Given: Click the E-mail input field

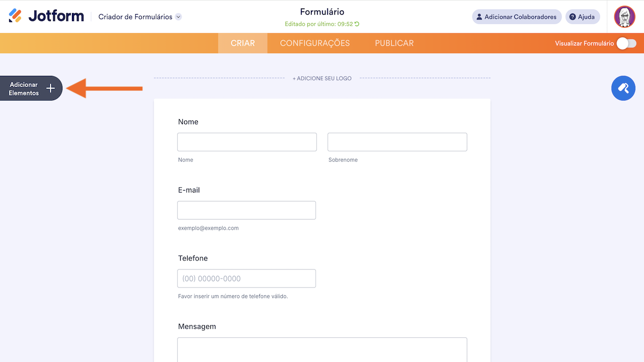Looking at the screenshot, I should (247, 210).
